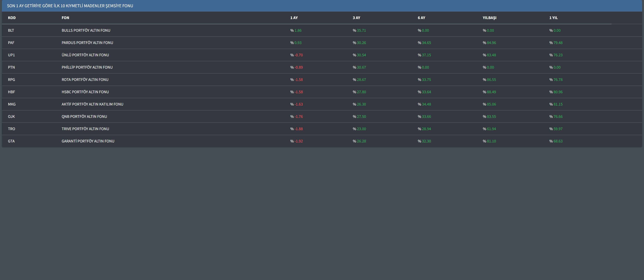644x280 pixels.
Task: Select TRIVE PORTFÖY ALTIN FONU
Action: [x=85, y=129]
